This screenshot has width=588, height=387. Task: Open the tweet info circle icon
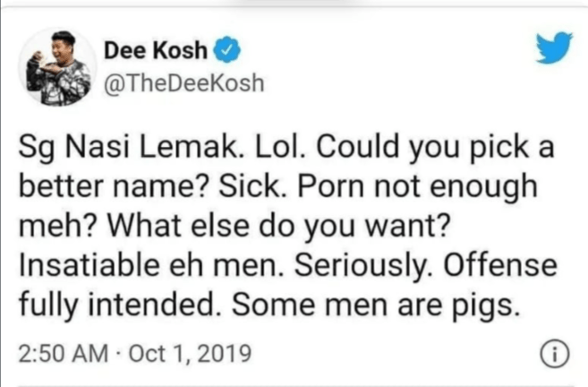point(555,354)
